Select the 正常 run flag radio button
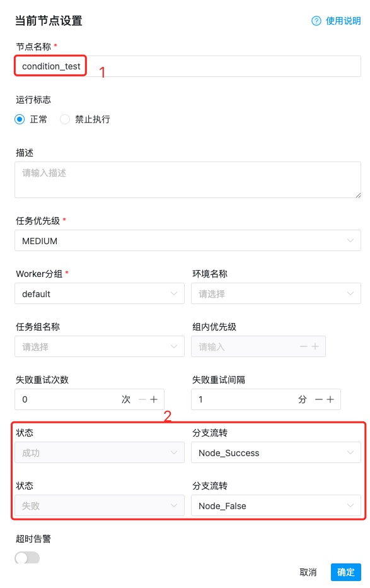This screenshot has width=370, height=588. click(20, 119)
